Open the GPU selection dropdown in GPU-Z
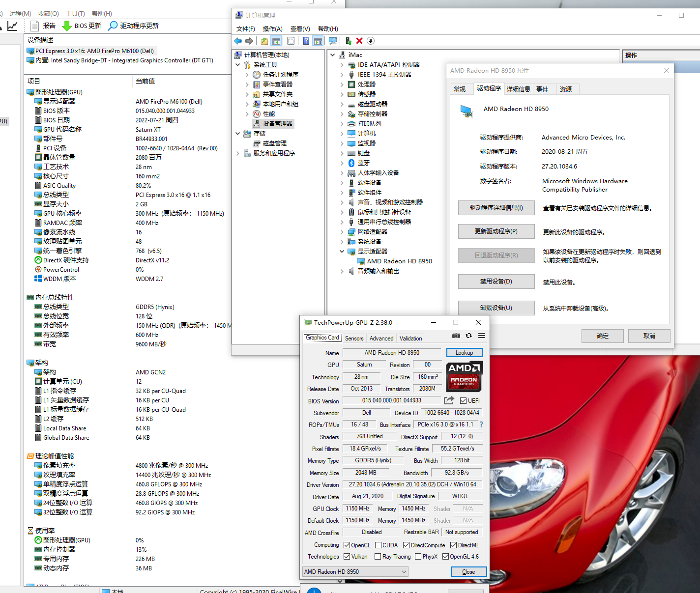Screen dimensions: 700x593 (355, 571)
